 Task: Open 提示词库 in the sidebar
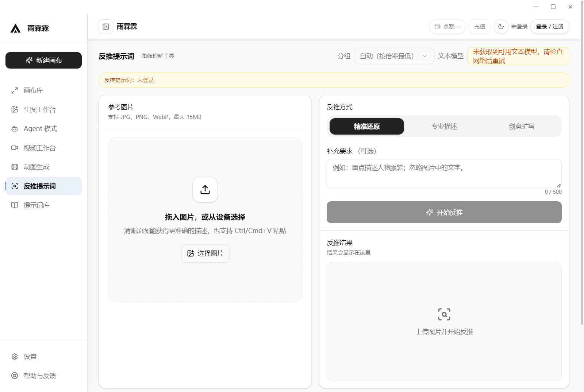click(x=43, y=205)
